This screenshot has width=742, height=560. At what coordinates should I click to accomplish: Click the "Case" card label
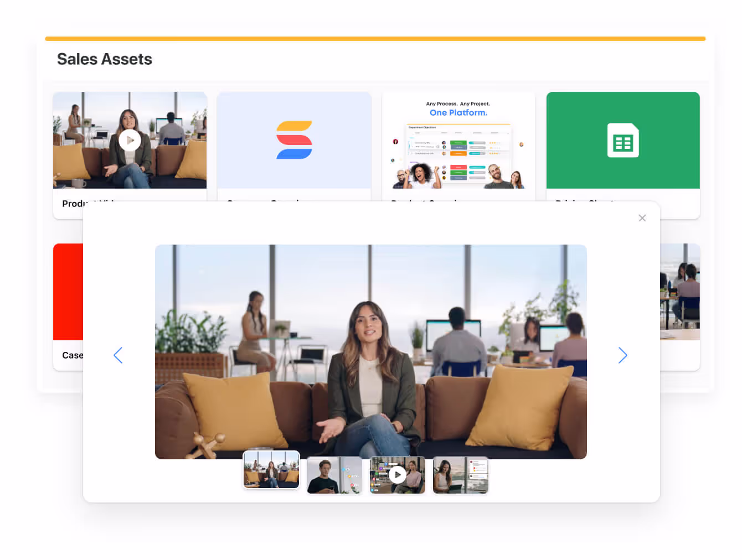click(72, 355)
